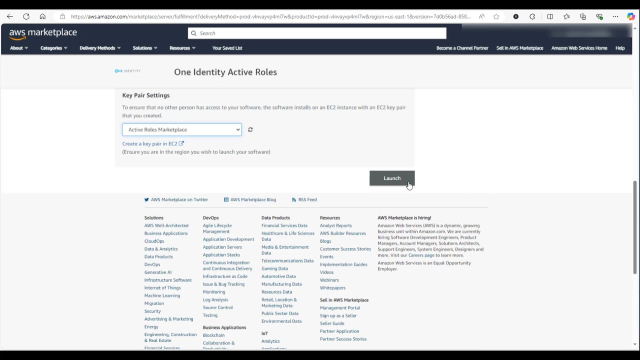The image size is (640, 360).
Task: Go to the browser home page icon
Action: tap(42, 16)
